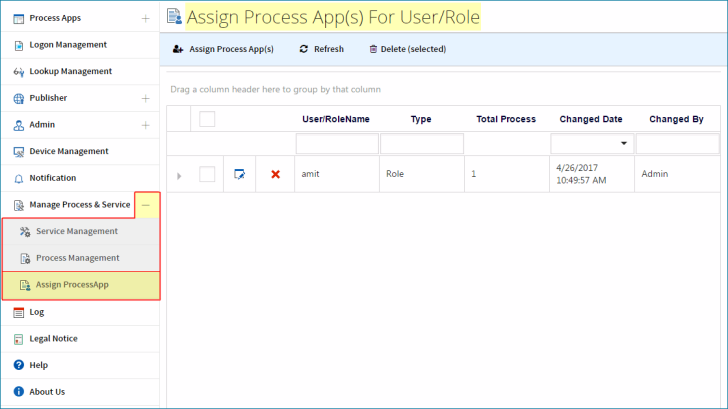Open the Changed Date filter dropdown
The width and height of the screenshot is (728, 409).
624,143
